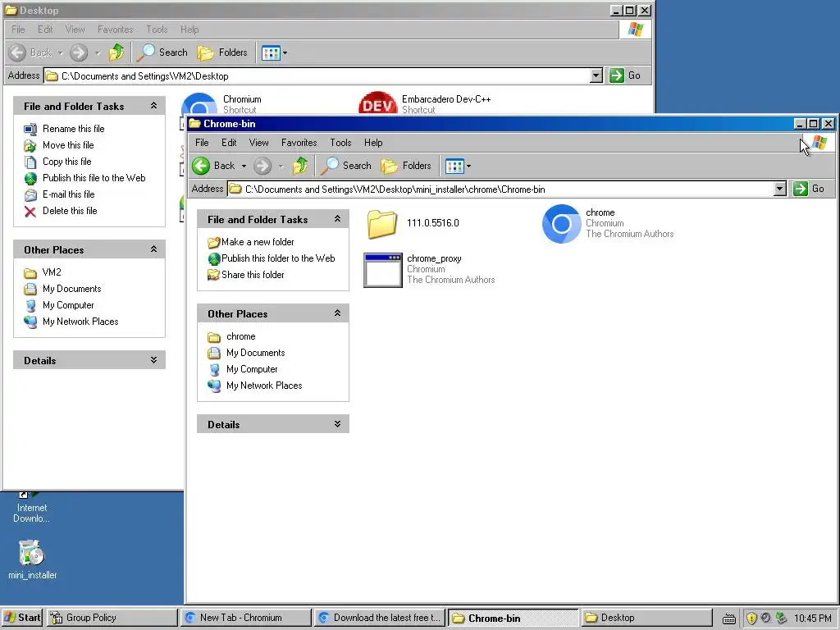
Task: Collapse File and Folder Tasks in Desktop window
Action: click(x=153, y=106)
